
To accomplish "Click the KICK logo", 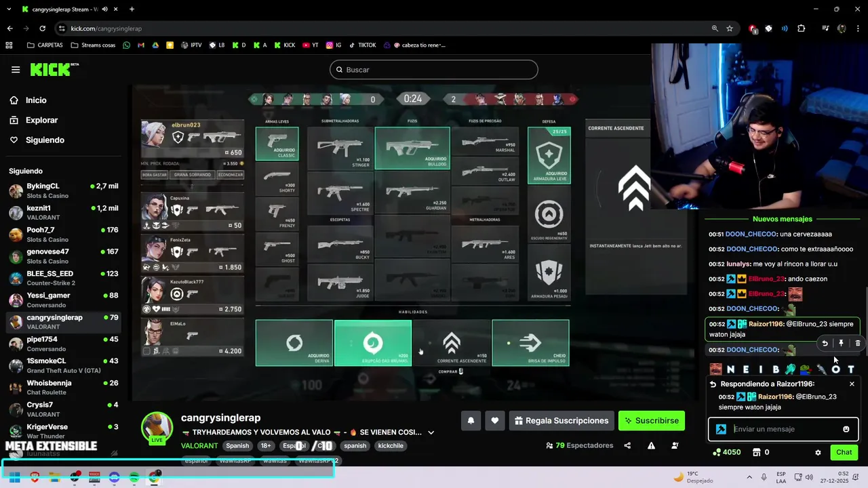I will tap(54, 69).
